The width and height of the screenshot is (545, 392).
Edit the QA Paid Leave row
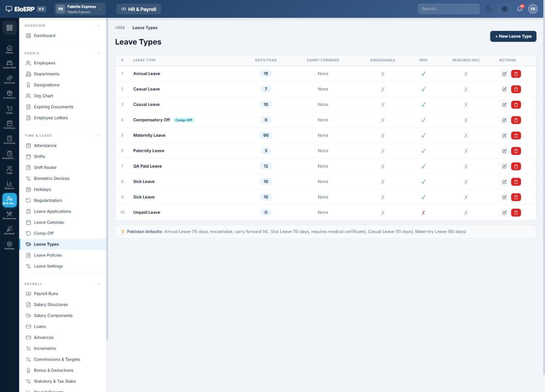tap(504, 166)
